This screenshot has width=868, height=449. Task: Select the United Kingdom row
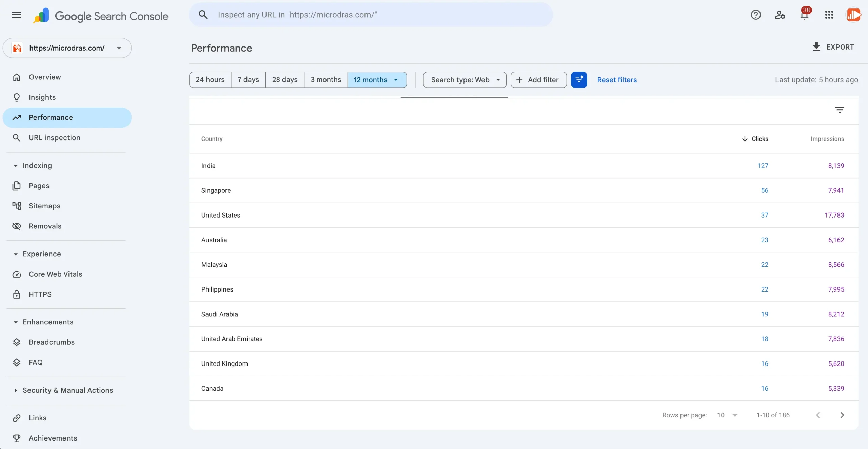tap(524, 364)
